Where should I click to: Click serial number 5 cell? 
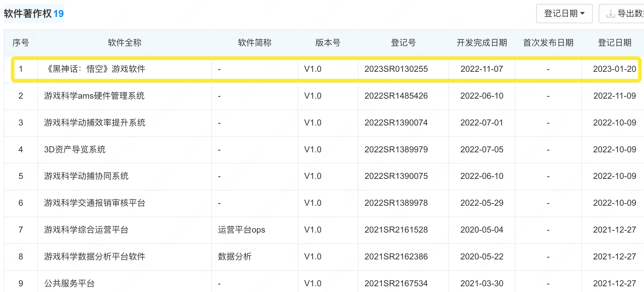[x=21, y=176]
